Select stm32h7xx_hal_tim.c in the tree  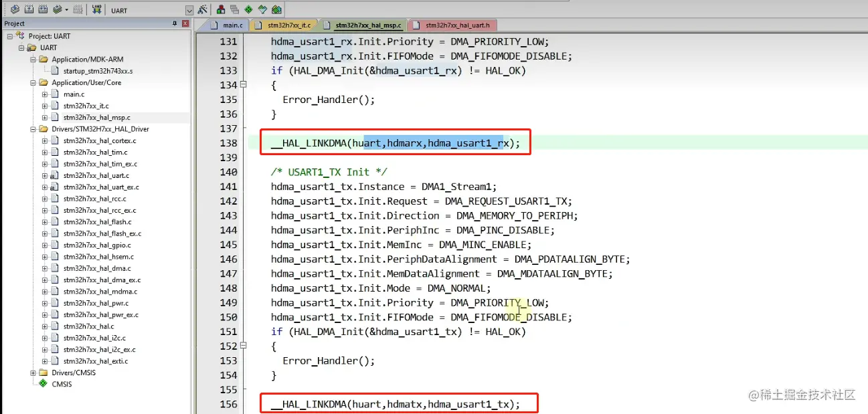pyautogui.click(x=95, y=152)
